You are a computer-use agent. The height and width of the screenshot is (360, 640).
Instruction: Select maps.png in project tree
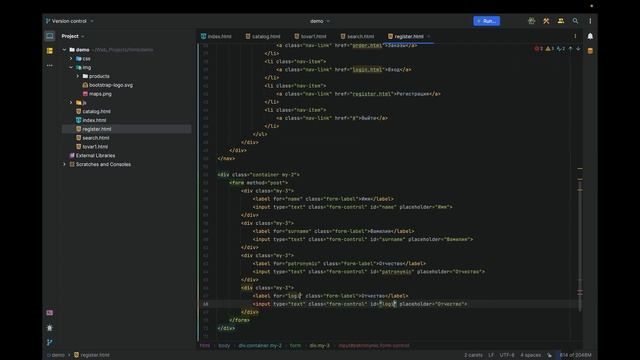click(97, 94)
